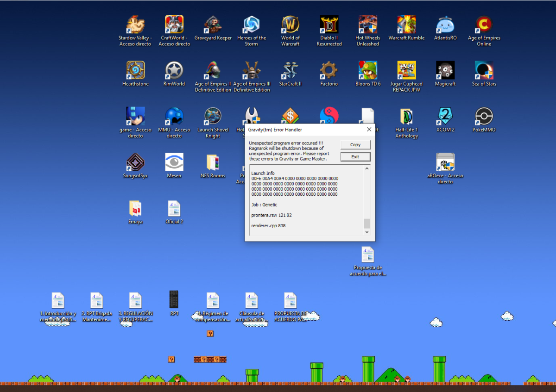Open the Hearthstone desktop icon
The image size is (556, 392).
click(135, 71)
